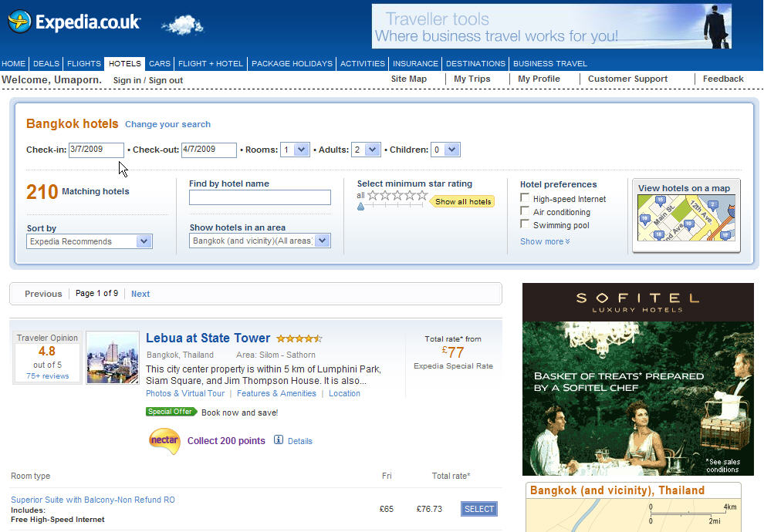Open the Adults dropdown
764x532 pixels.
click(366, 150)
